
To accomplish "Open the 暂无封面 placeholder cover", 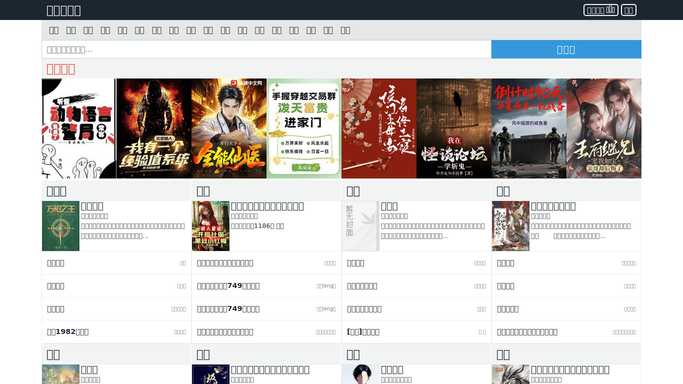I will click(x=360, y=226).
